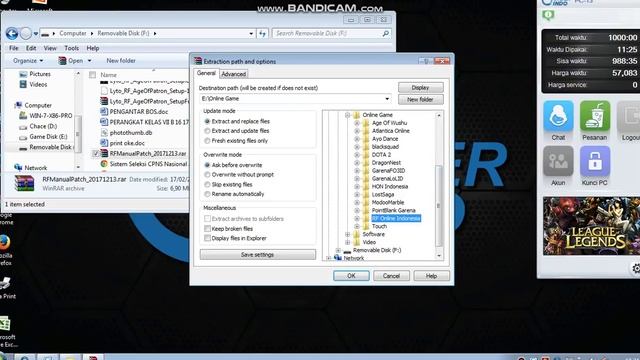Collapse the Online Game tree node
Image resolution: width=640 pixels, height=360 pixels.
pos(347,115)
